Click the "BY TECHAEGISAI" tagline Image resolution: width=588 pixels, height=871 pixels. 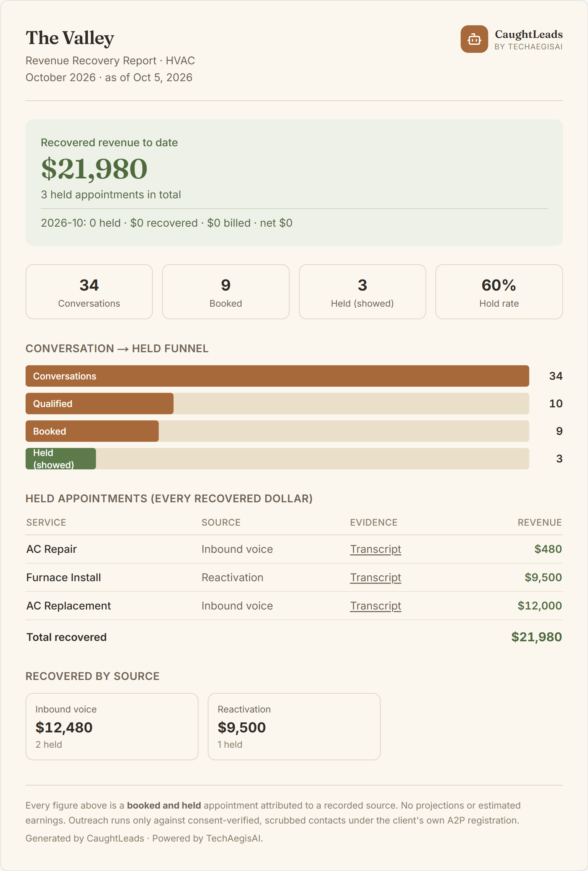(529, 47)
